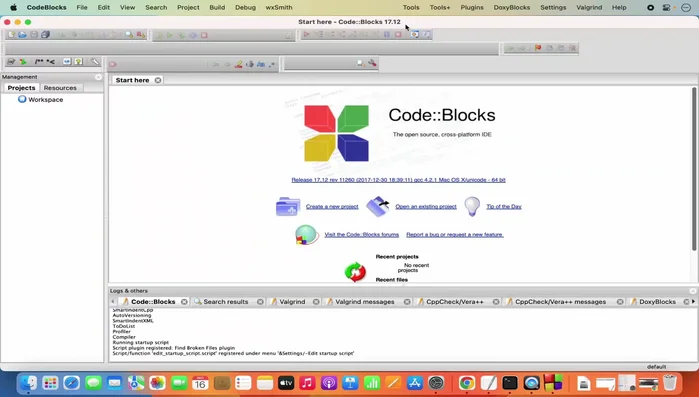Switch to the Valgrind log tab
This screenshot has height=397, width=699.
pyautogui.click(x=292, y=302)
